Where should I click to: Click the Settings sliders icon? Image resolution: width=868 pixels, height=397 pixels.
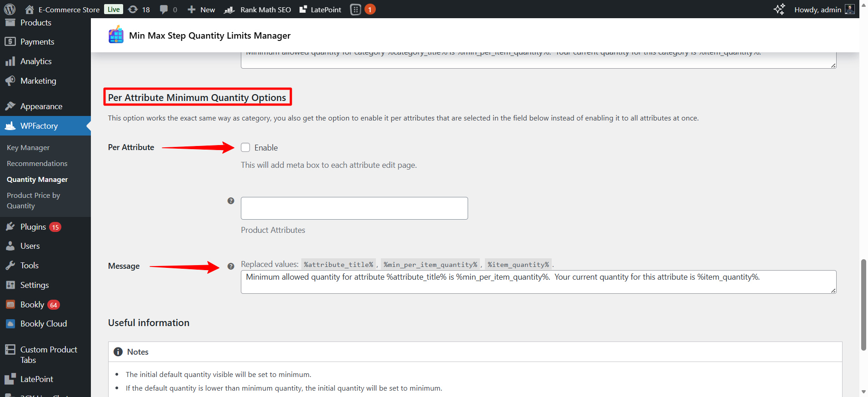[10, 285]
